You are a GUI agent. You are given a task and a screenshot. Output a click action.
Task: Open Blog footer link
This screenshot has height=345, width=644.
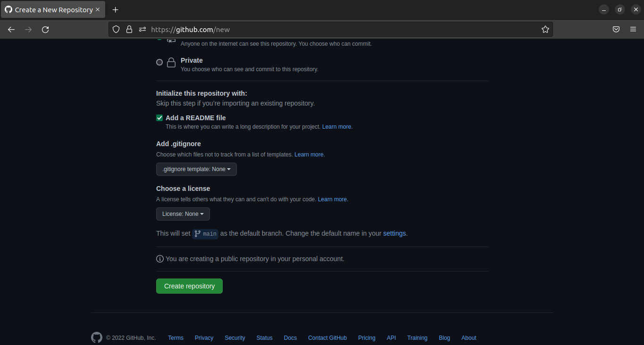pyautogui.click(x=444, y=338)
